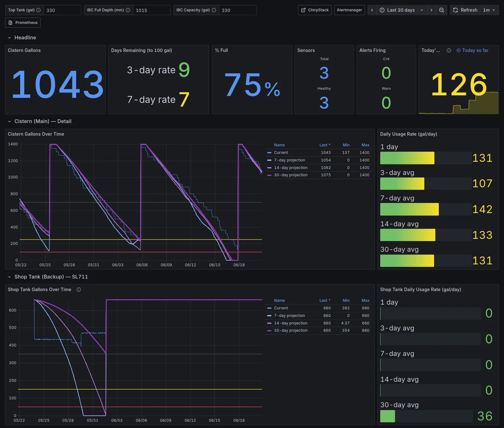
Task: Toggle 14-day projection in cistern legend
Action: [291, 168]
